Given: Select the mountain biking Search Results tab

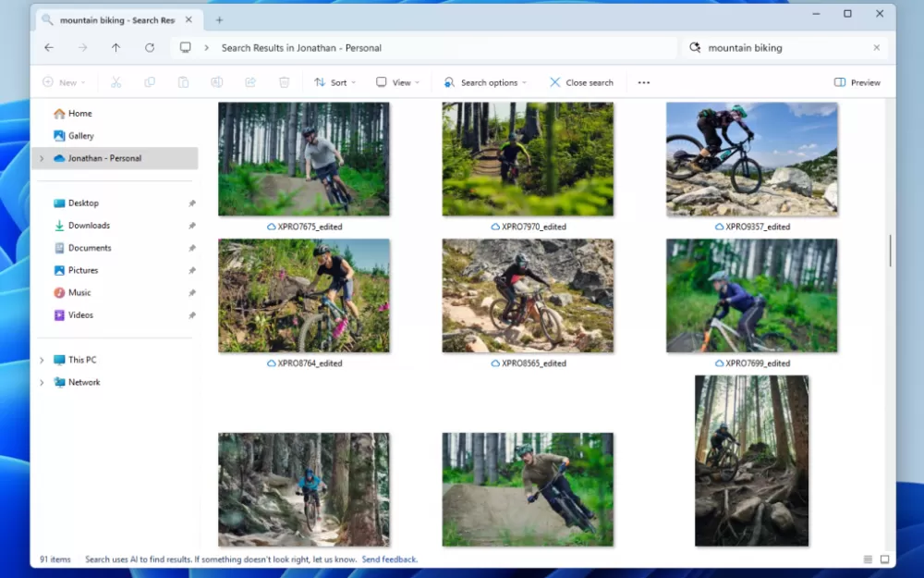Looking at the screenshot, I should (117, 20).
